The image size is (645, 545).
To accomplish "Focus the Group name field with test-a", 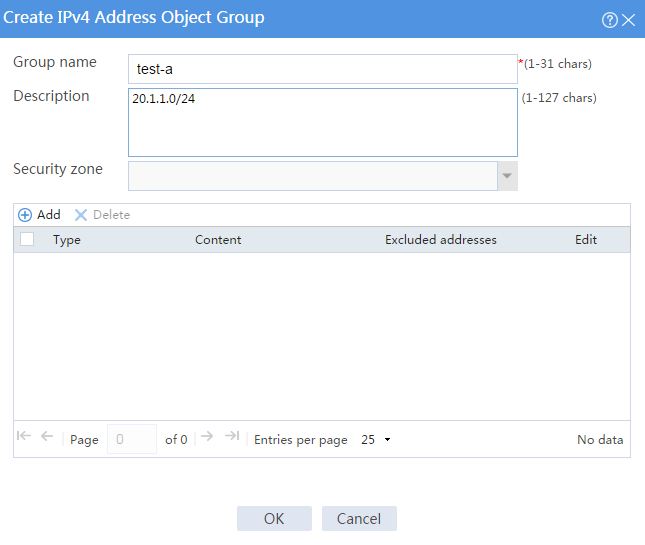I will [x=322, y=69].
